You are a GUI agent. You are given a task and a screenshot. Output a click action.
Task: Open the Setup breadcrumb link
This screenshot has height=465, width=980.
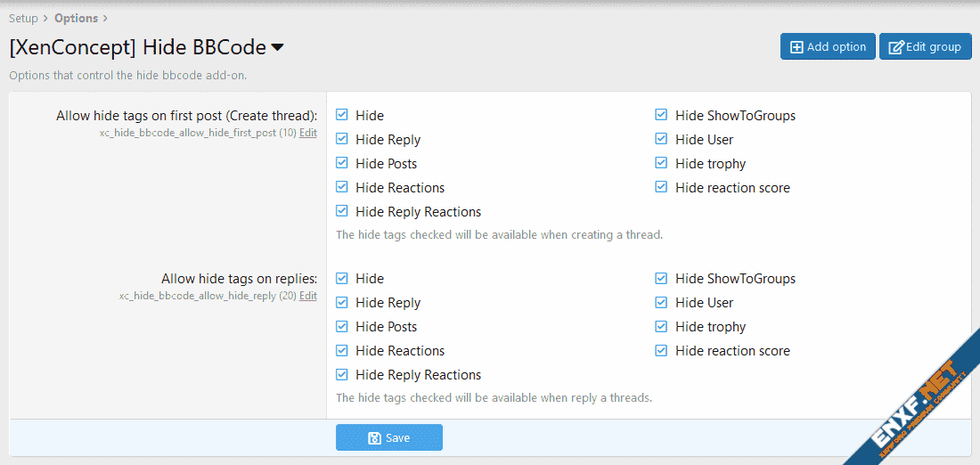[x=24, y=18]
